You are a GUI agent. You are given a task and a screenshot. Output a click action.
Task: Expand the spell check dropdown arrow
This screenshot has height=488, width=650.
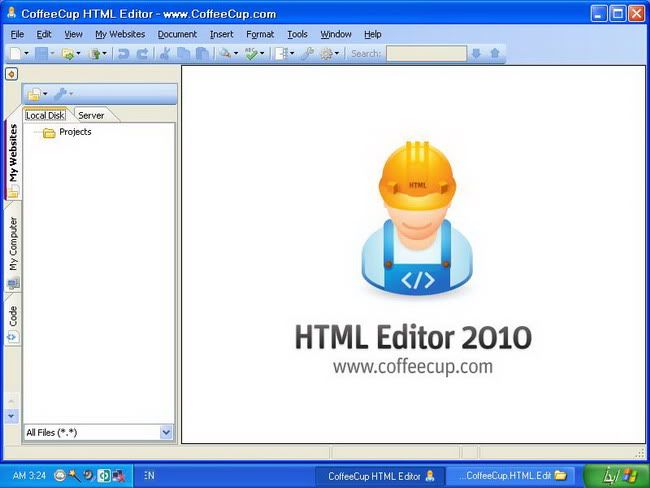tap(262, 53)
